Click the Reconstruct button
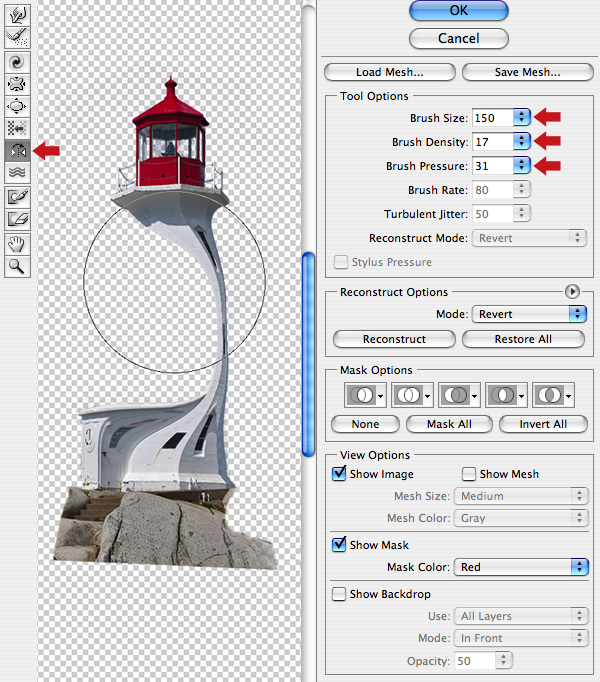The height and width of the screenshot is (682, 600). 394,339
